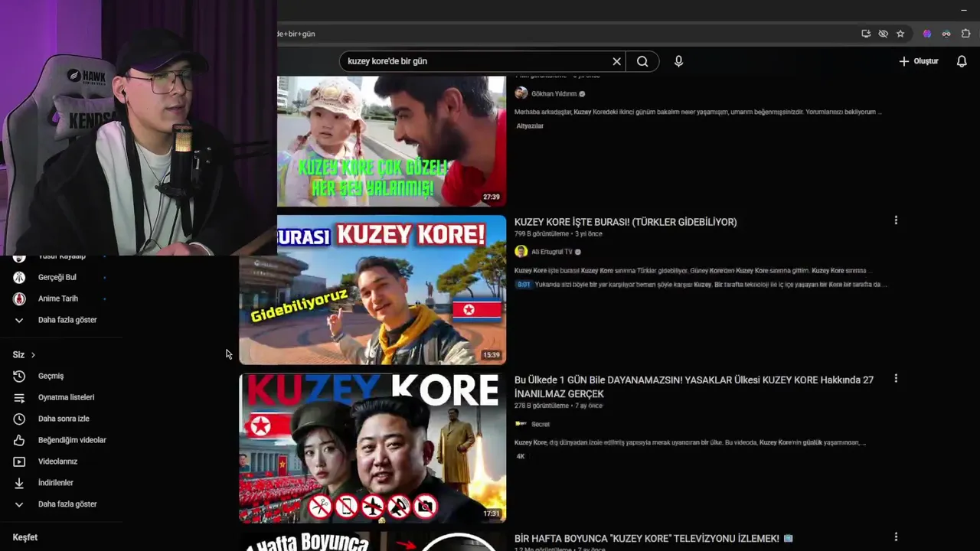Open options menu for BİR HAFTA BOYUNCA video

tap(896, 537)
